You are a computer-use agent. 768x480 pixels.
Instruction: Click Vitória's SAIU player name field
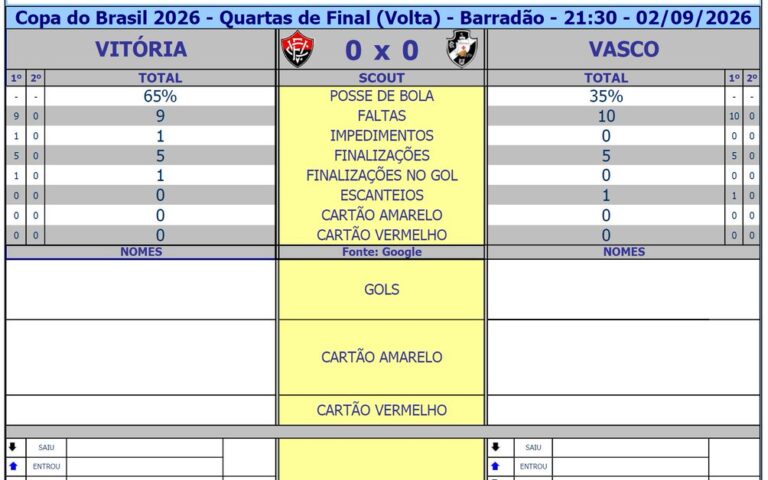coord(144,447)
